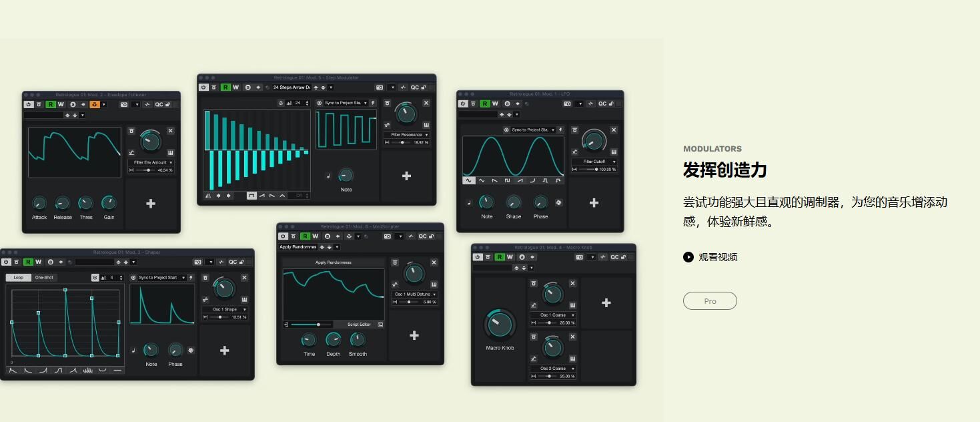Image resolution: width=980 pixels, height=422 pixels.
Task: Remove the Filter Cutoff target in LFO
Action: tap(614, 130)
